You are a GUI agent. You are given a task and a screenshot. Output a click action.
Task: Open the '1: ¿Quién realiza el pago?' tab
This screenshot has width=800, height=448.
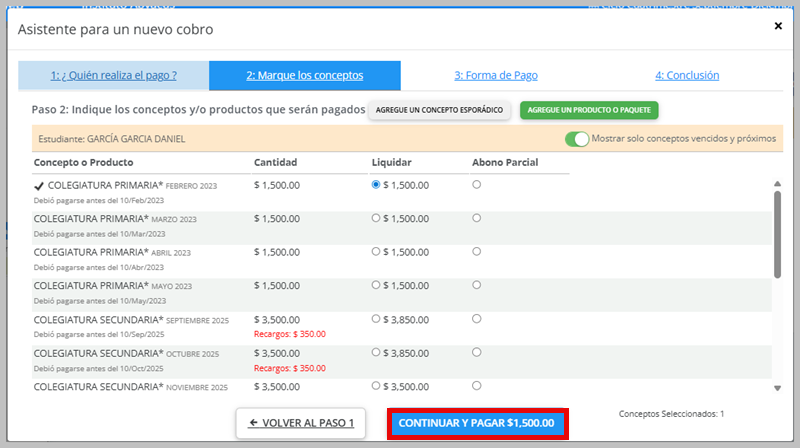[x=114, y=75]
